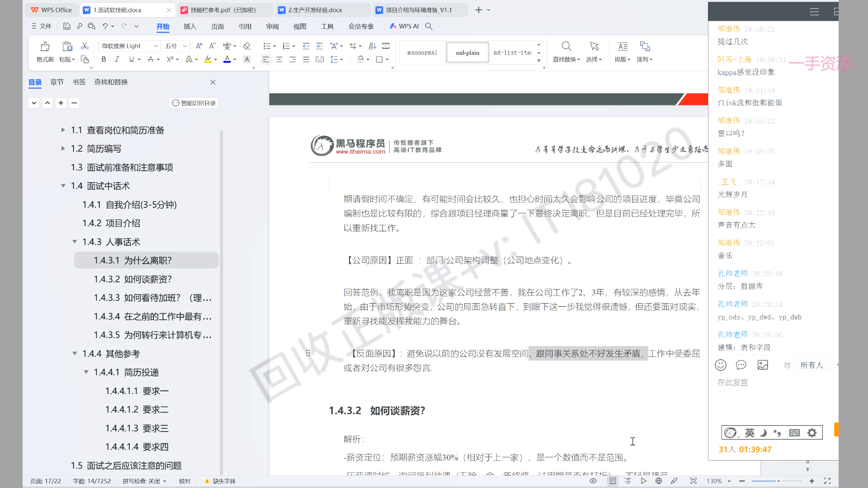Apply italic formatting
The width and height of the screenshot is (868, 488).
(x=117, y=59)
